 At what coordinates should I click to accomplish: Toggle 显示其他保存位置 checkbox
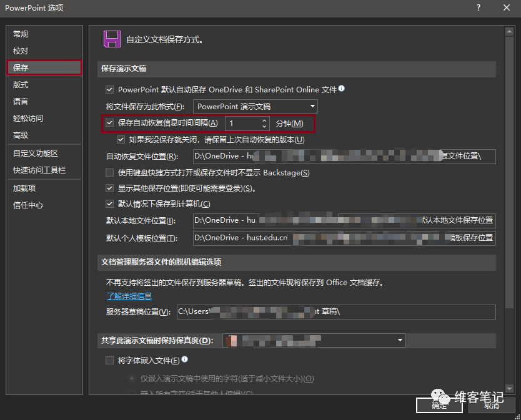110,188
